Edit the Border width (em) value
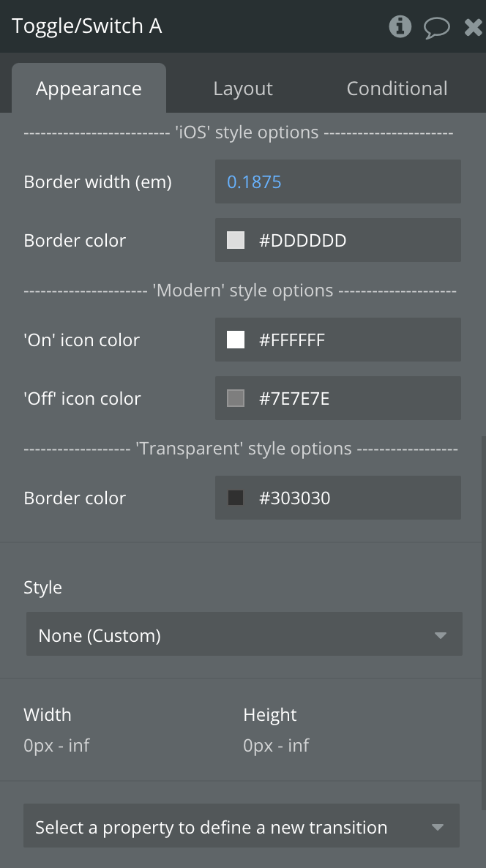Viewport: 486px width, 868px height. click(337, 182)
